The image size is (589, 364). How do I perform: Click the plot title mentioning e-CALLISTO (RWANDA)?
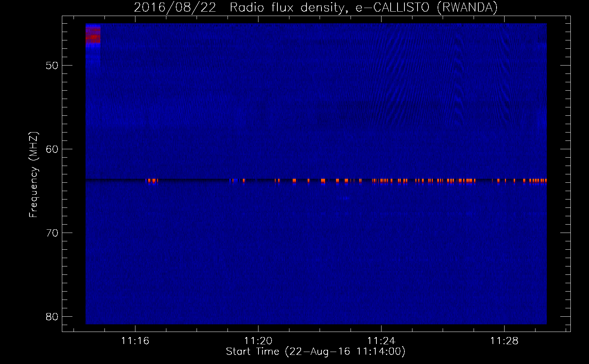click(x=316, y=7)
